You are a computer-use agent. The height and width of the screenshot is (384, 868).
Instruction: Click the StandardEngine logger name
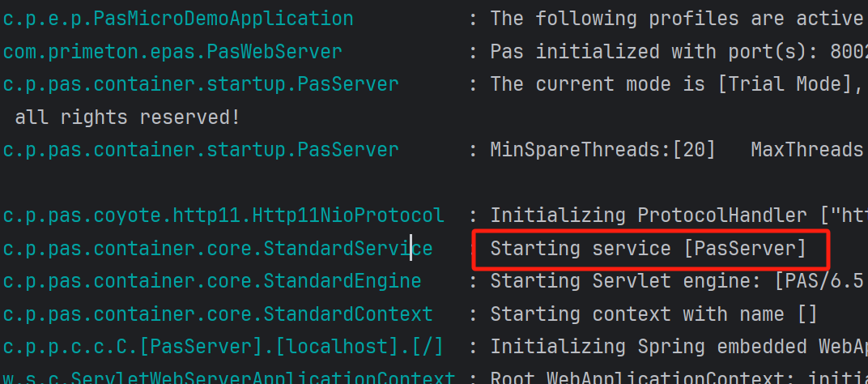tap(212, 281)
